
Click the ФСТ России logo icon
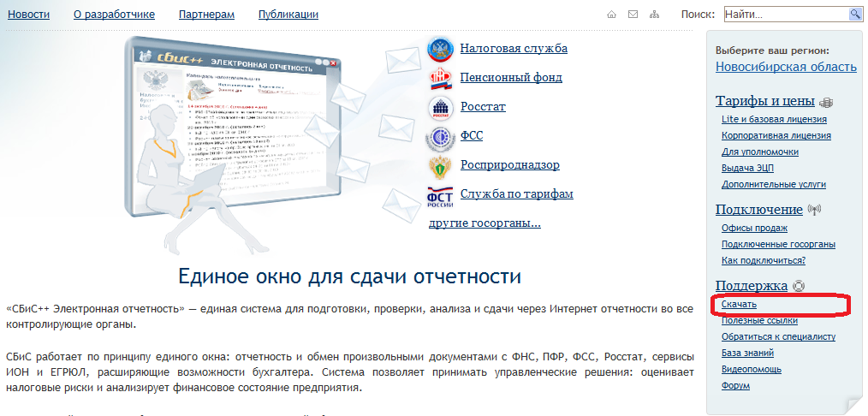click(440, 197)
